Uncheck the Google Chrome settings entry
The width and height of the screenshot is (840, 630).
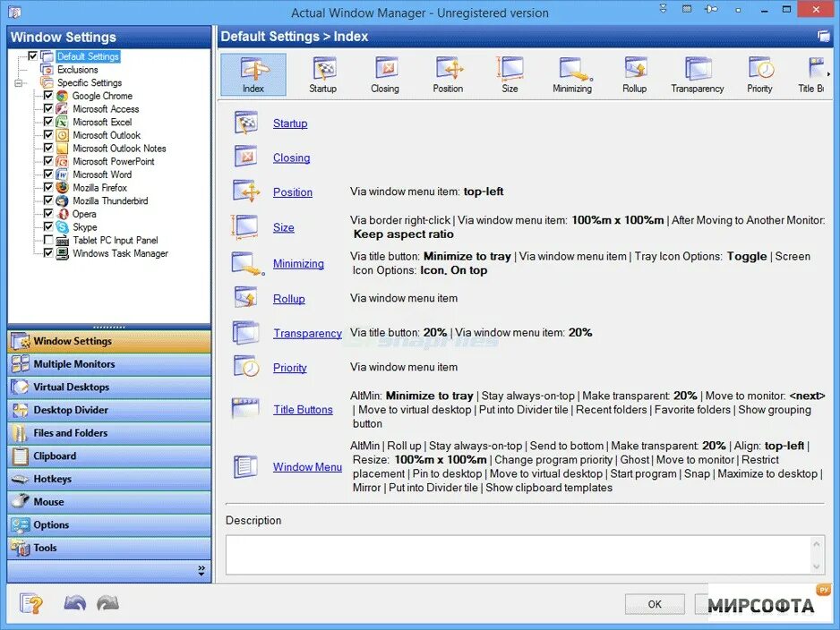[x=47, y=96]
